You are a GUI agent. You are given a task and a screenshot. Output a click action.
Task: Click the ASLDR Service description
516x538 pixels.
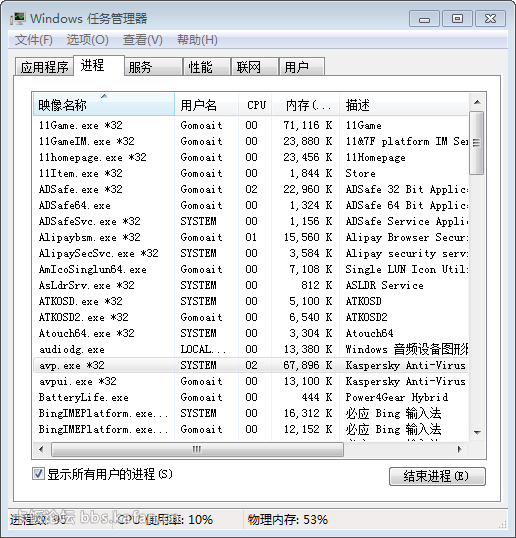[384, 285]
